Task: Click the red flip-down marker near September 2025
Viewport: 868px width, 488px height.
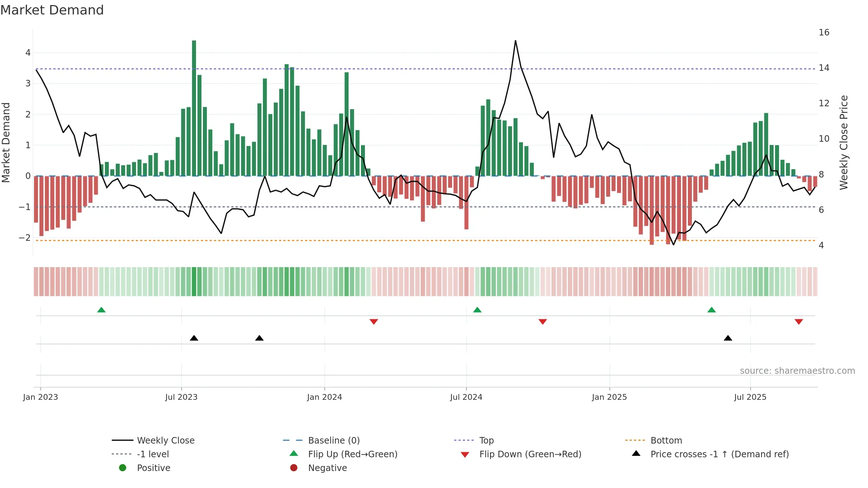Action: (799, 322)
